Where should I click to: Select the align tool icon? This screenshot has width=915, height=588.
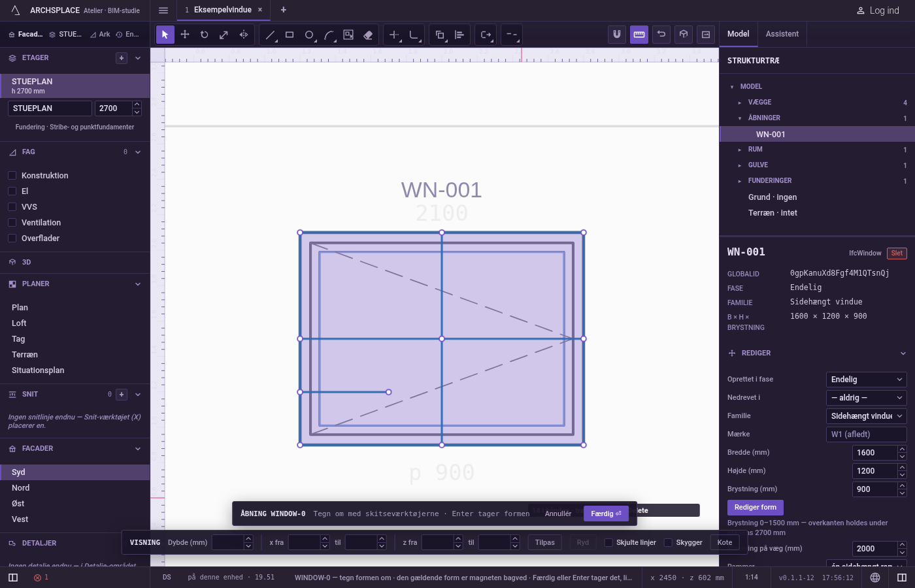[459, 35]
